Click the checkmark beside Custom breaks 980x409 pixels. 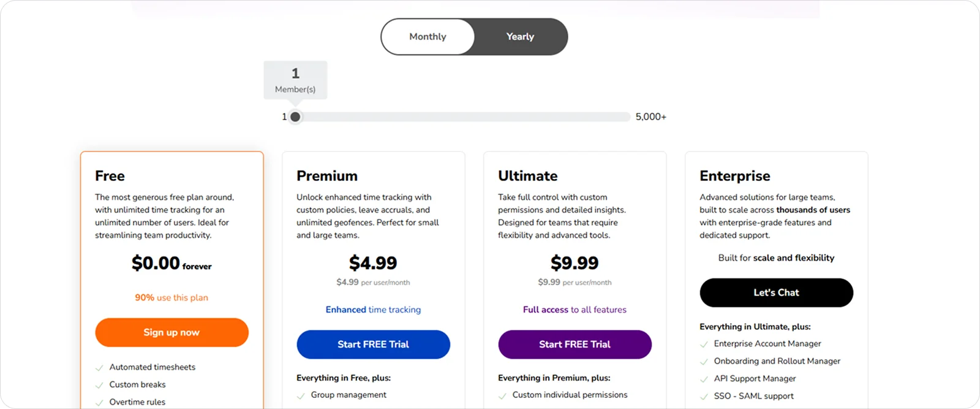tap(99, 384)
